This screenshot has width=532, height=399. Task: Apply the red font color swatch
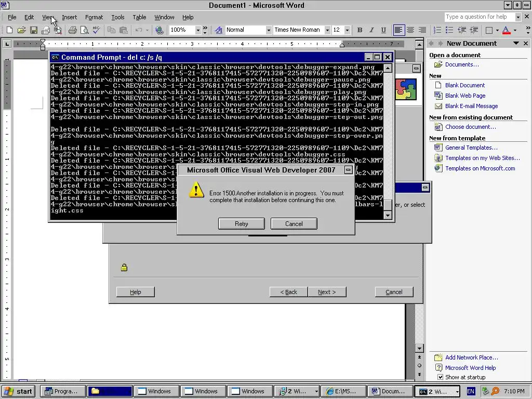click(506, 30)
